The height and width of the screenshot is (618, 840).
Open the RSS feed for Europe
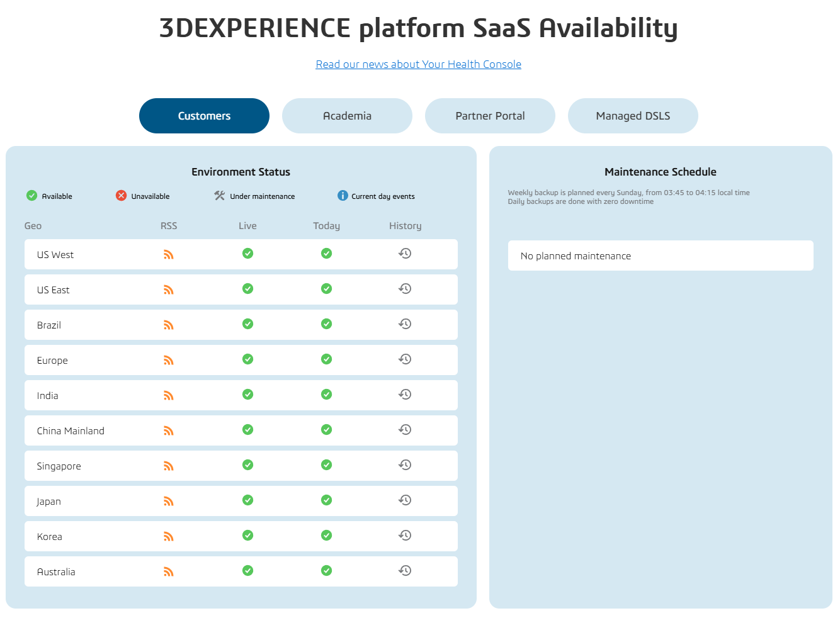click(x=168, y=361)
